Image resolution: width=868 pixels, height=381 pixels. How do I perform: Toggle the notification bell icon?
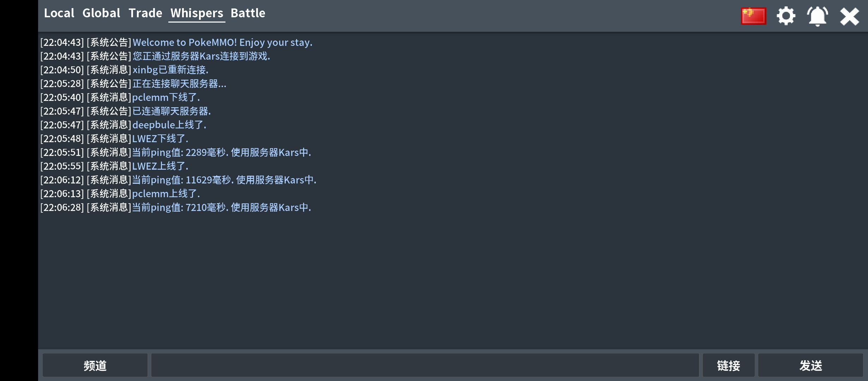[x=817, y=16]
